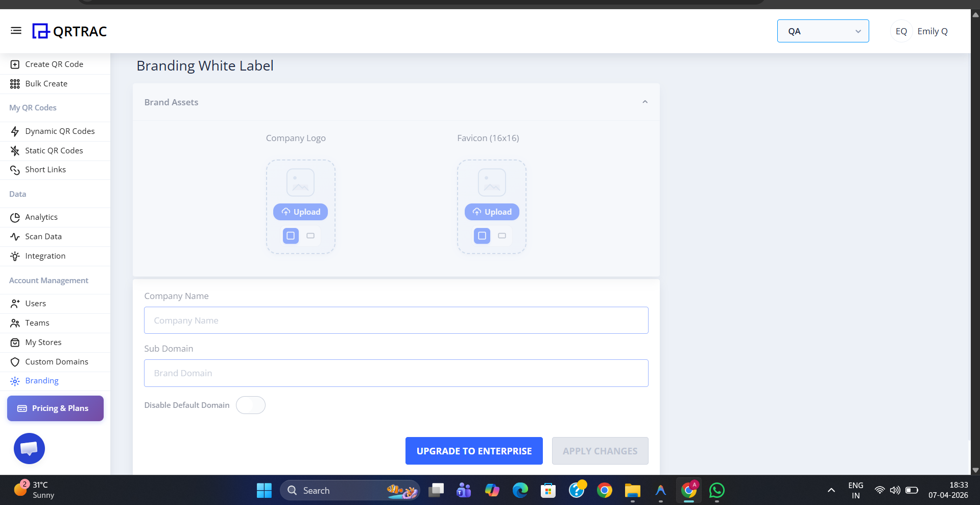The image size is (980, 505).
Task: Select the square preview toggle under Company Logo
Action: 291,236
